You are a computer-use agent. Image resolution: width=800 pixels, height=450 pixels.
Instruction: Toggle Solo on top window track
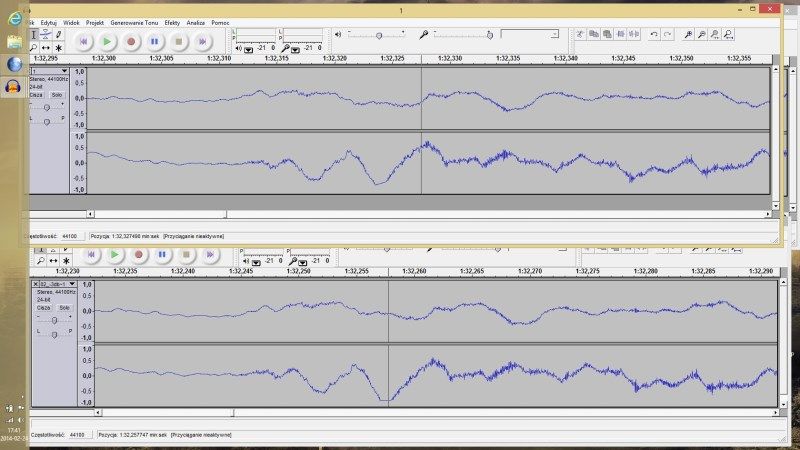[x=57, y=95]
